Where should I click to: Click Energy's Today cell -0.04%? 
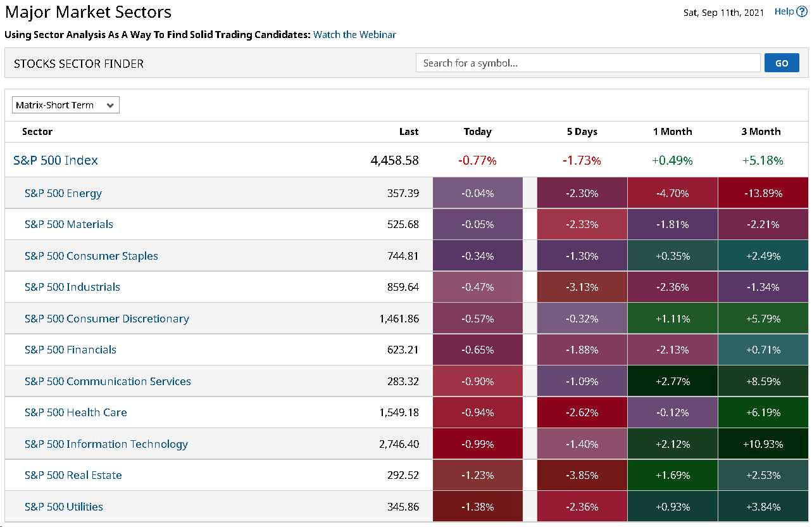point(478,193)
